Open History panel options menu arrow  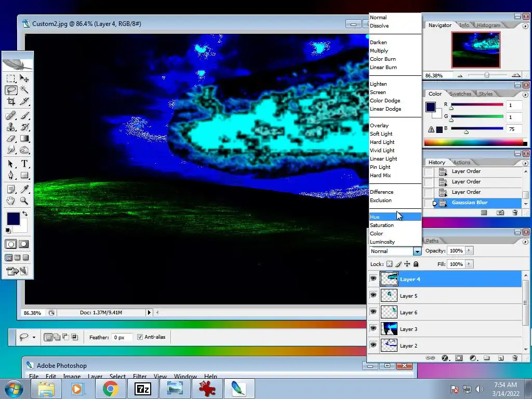tap(525, 163)
